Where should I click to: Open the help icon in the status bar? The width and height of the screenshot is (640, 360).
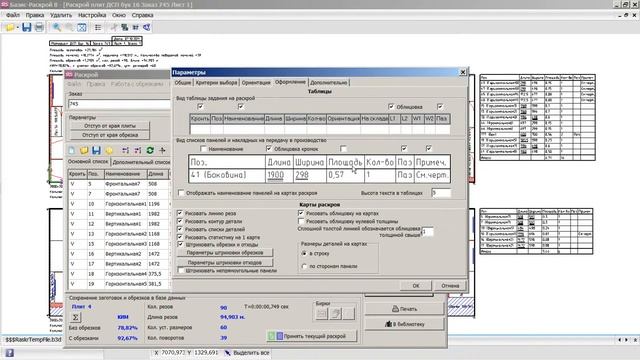click(9, 353)
